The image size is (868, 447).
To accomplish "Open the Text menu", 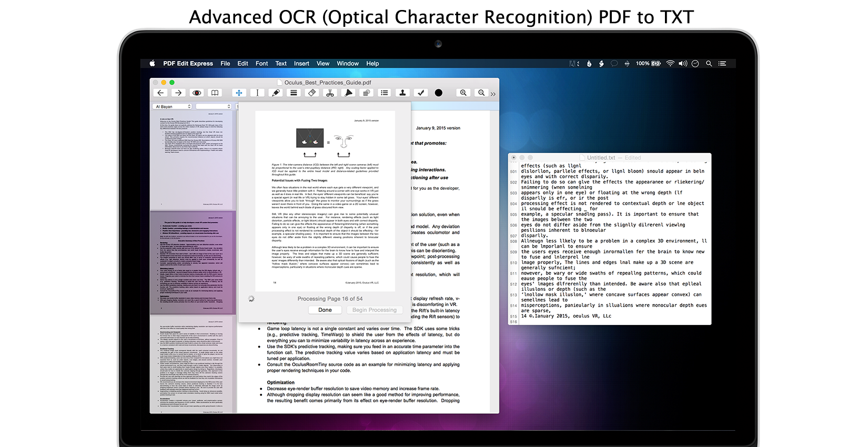I will pos(281,64).
